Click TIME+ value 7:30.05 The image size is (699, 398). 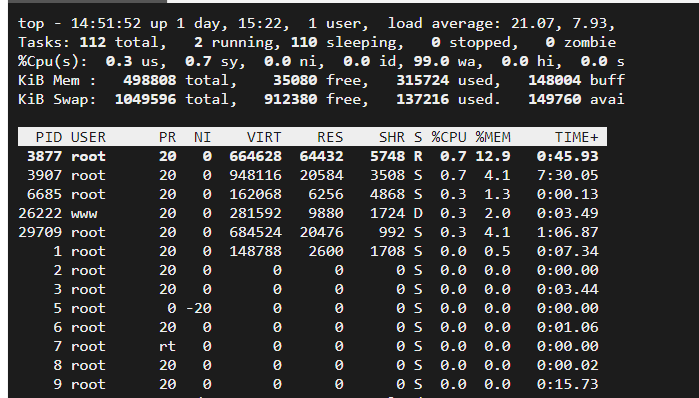click(x=567, y=175)
